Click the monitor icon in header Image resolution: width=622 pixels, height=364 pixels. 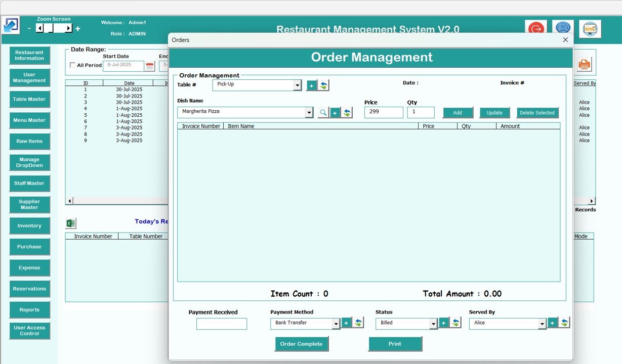pos(590,29)
